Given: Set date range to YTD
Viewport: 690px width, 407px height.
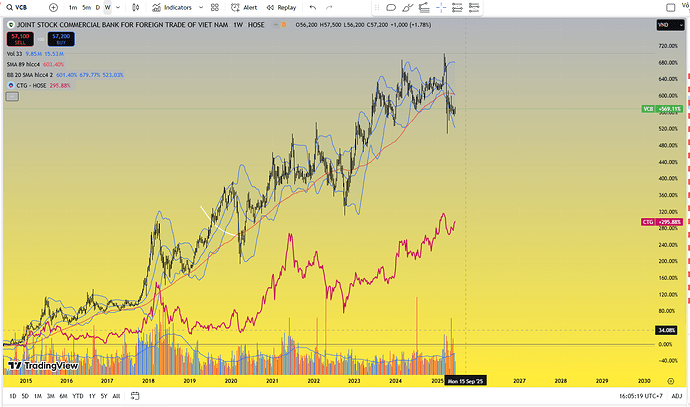Looking at the screenshot, I should (x=77, y=396).
